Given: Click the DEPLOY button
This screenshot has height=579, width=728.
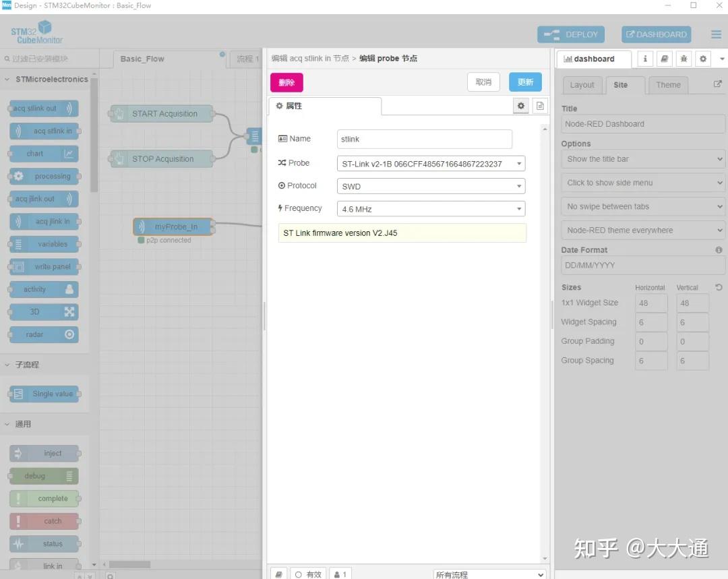Looking at the screenshot, I should pos(571,34).
